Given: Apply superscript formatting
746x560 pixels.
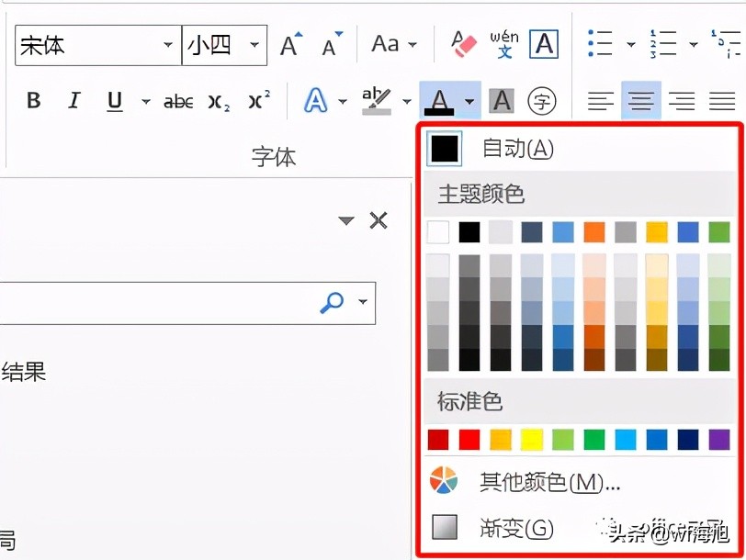Looking at the screenshot, I should (258, 101).
